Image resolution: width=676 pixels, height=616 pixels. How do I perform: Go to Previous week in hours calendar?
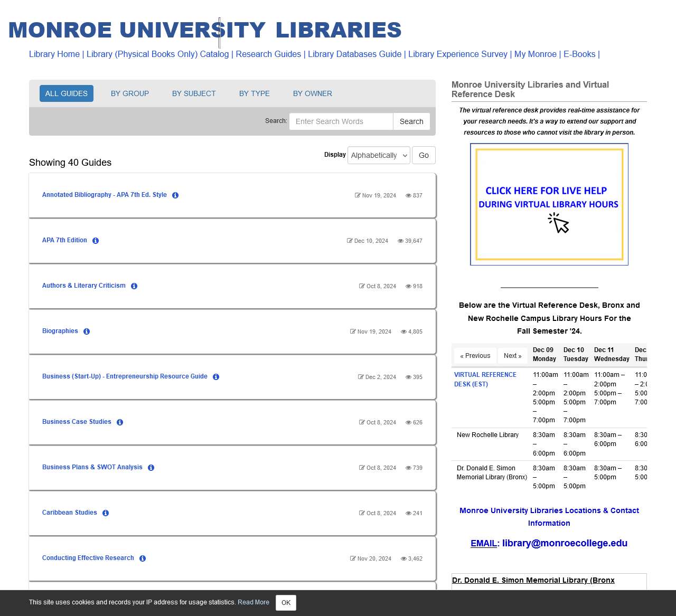475,356
